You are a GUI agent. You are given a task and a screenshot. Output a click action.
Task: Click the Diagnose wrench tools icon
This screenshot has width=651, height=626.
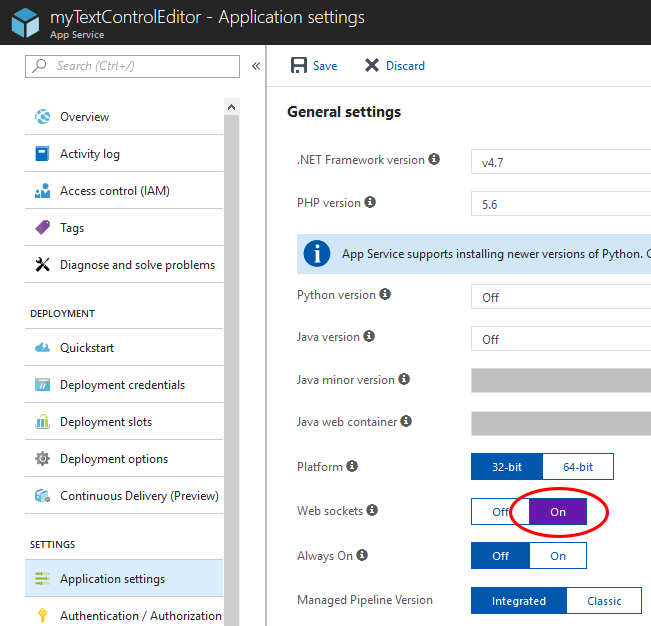point(42,264)
